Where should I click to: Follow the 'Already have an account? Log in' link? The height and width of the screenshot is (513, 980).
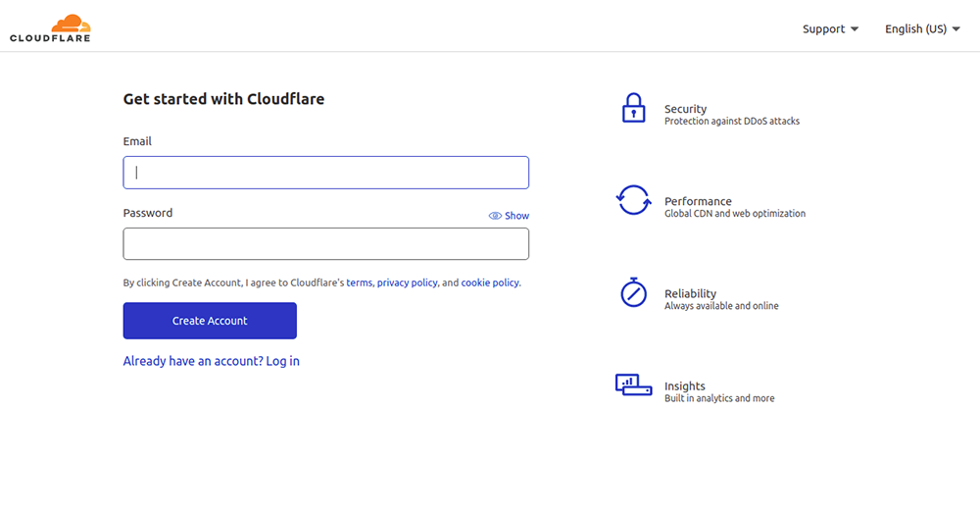[211, 361]
